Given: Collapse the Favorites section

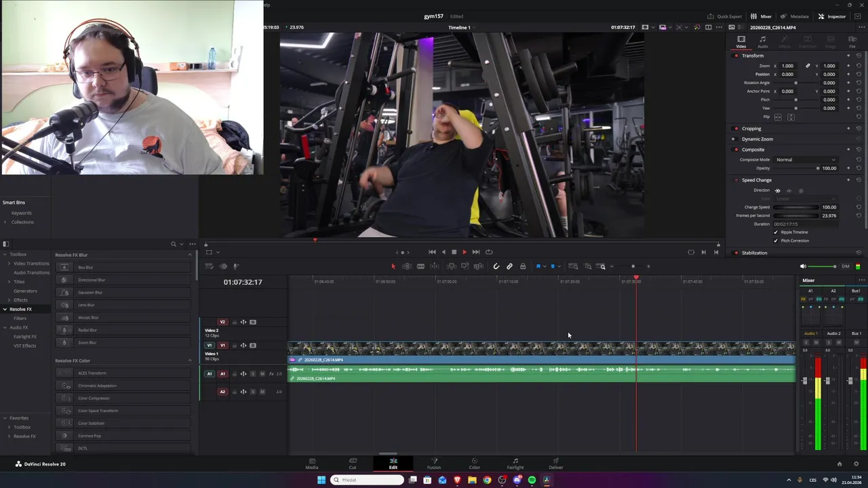Looking at the screenshot, I should tap(5, 418).
